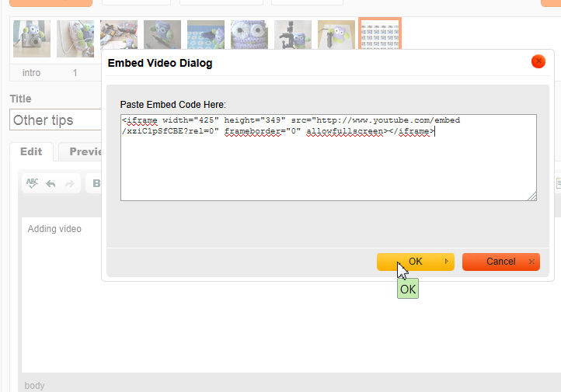
Task: Select the close-up crochet owl thumbnail
Action: click(249, 35)
